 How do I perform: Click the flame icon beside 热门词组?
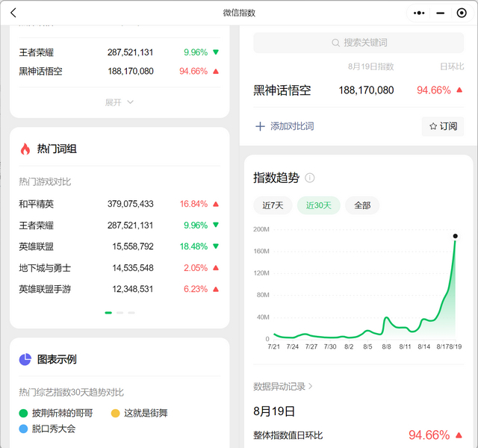25,149
